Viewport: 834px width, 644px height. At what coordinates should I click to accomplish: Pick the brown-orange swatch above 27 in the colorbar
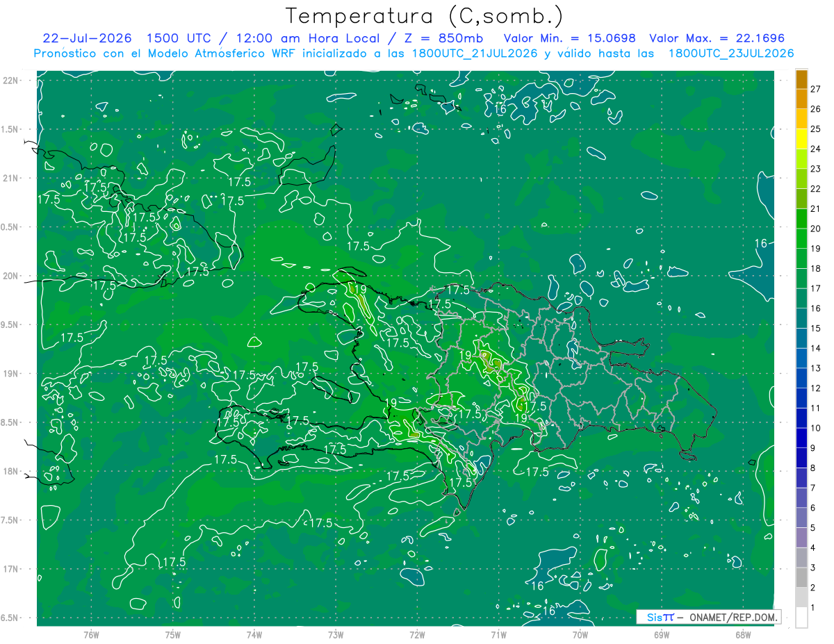click(x=801, y=79)
